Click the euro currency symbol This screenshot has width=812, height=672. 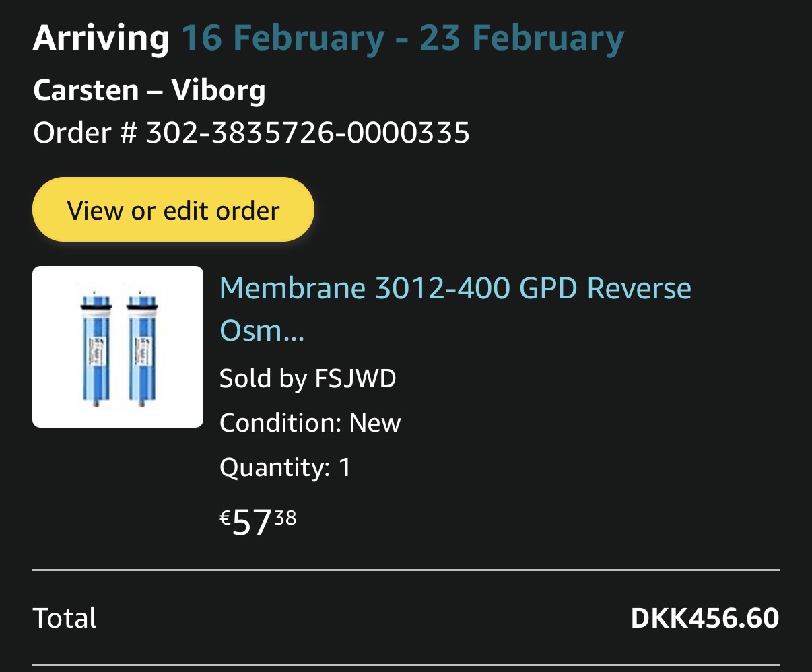click(x=225, y=518)
